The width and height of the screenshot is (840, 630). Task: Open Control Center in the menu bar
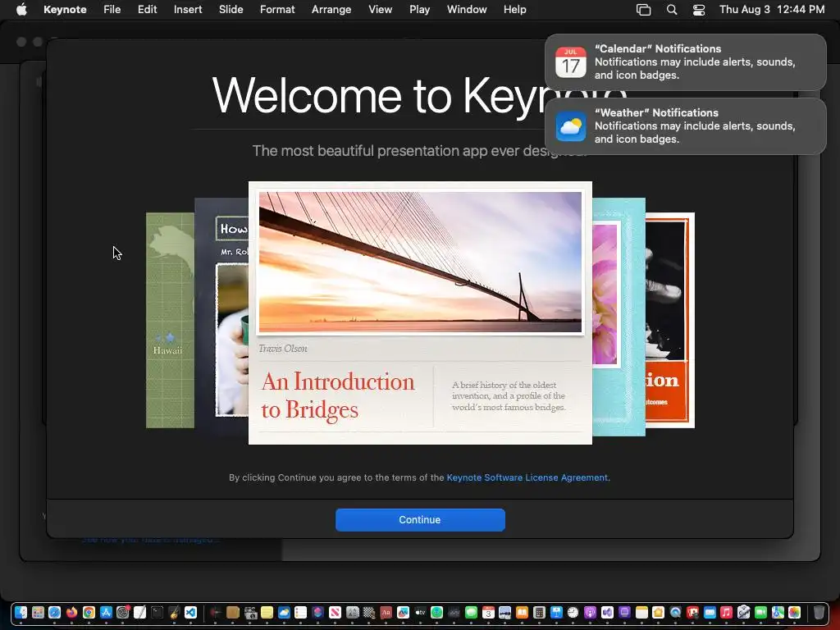point(699,9)
